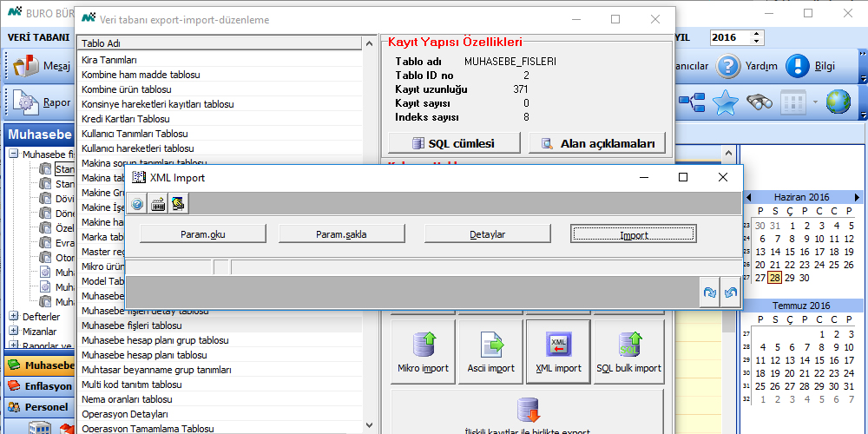Open Yardım question mark icon
This screenshot has width=868, height=434.
(728, 66)
